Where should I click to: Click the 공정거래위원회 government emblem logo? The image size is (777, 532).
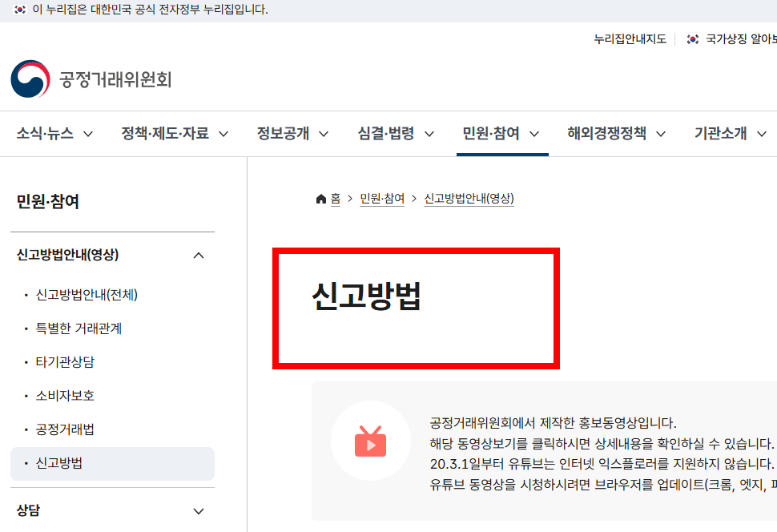coord(28,79)
